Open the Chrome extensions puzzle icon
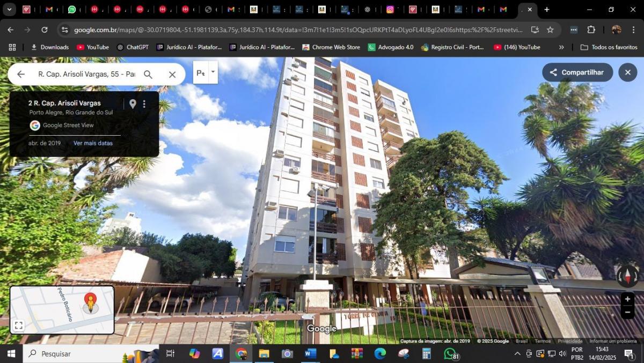This screenshot has height=363, width=644. pos(591,30)
